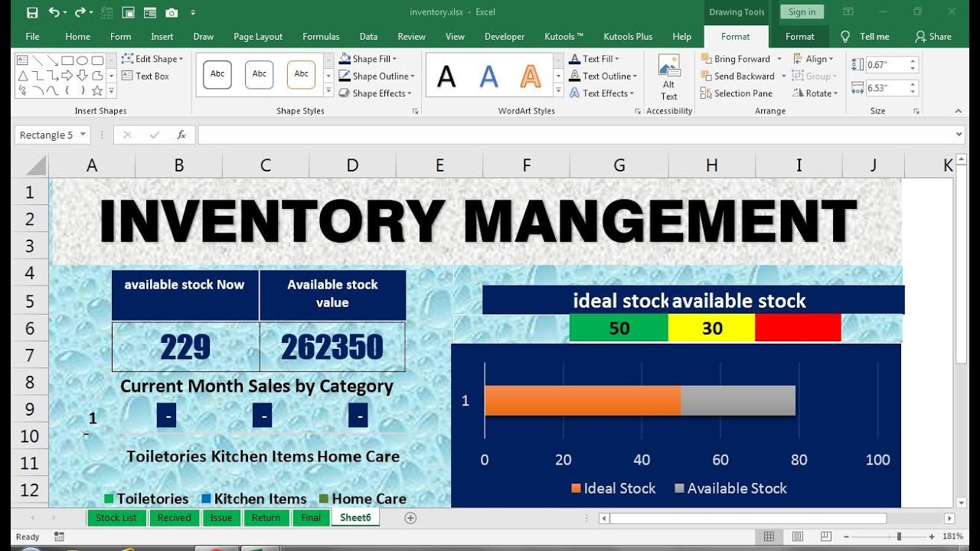Click the yellow cell showing 30
The width and height of the screenshot is (980, 551).
[x=712, y=328]
